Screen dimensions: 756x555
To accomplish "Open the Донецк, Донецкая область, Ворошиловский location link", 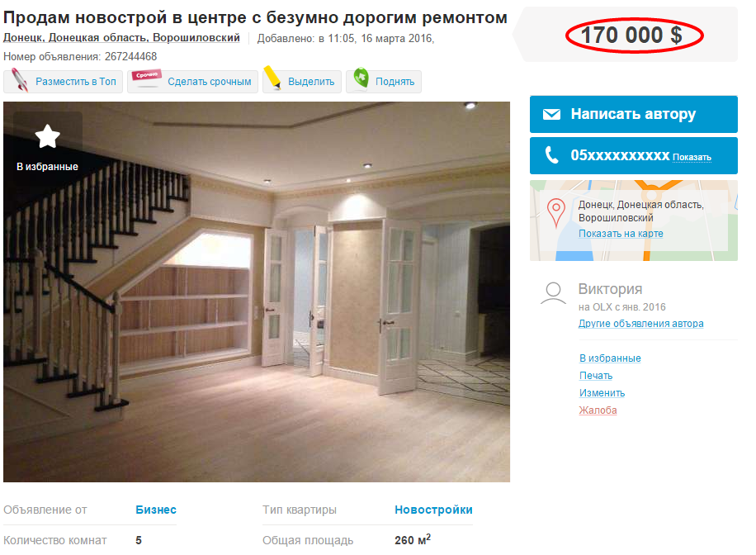I will pos(121,38).
